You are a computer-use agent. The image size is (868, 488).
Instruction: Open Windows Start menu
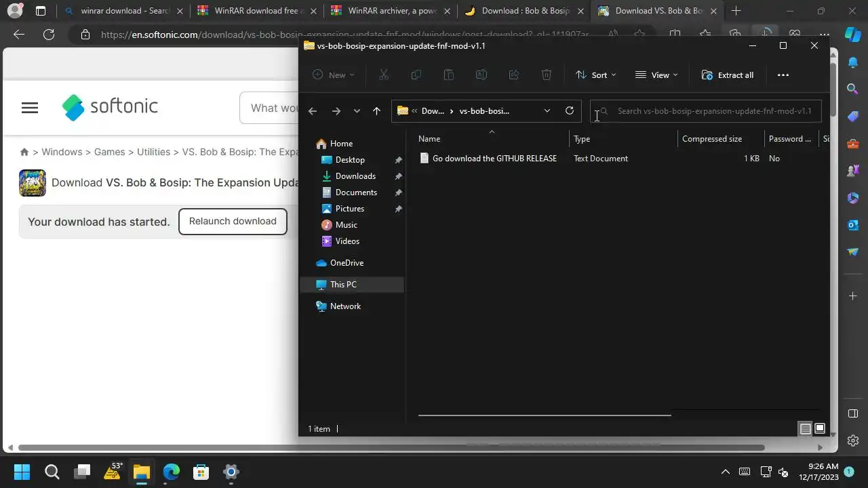(x=22, y=472)
